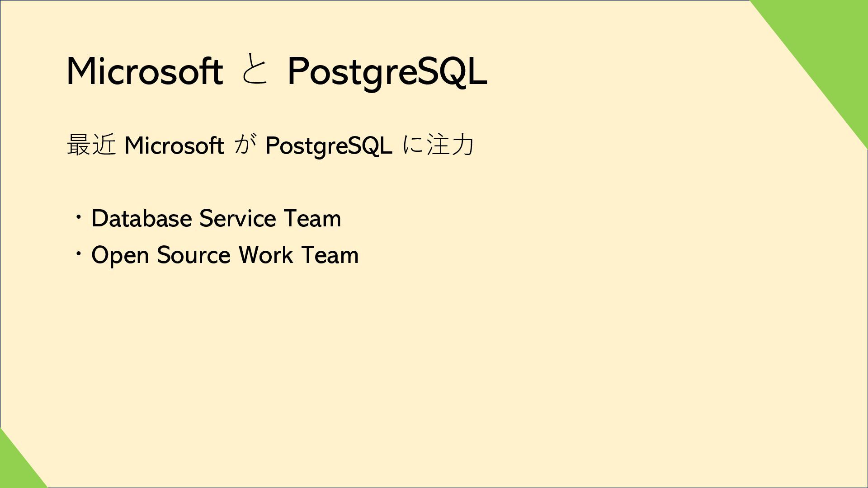Select the に注力 text
Image resolution: width=868 pixels, height=488 pixels.
pyautogui.click(x=438, y=145)
